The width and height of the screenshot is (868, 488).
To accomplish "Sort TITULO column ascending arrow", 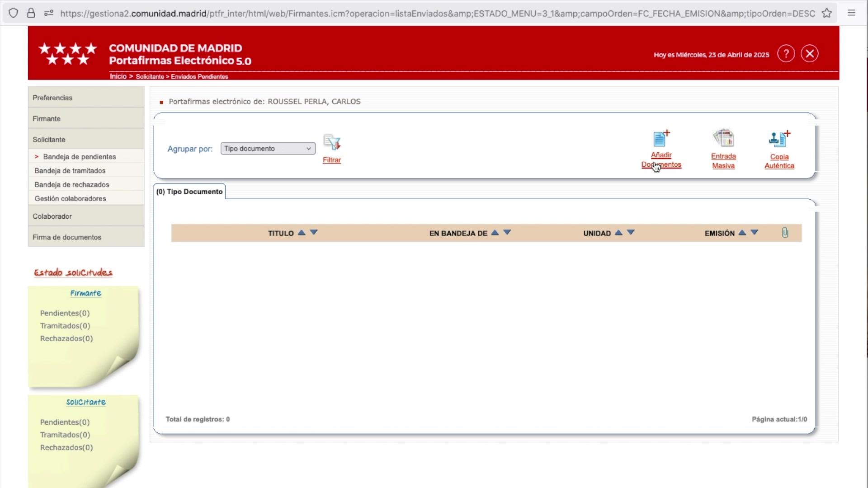I will pyautogui.click(x=302, y=233).
